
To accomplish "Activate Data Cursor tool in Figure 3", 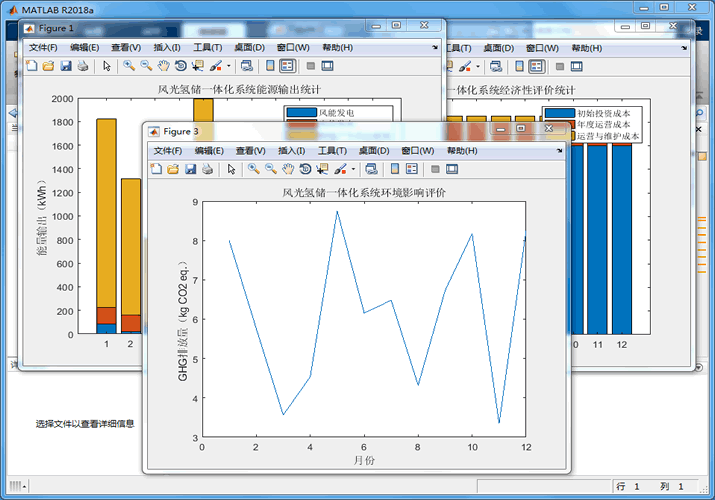I will (322, 169).
